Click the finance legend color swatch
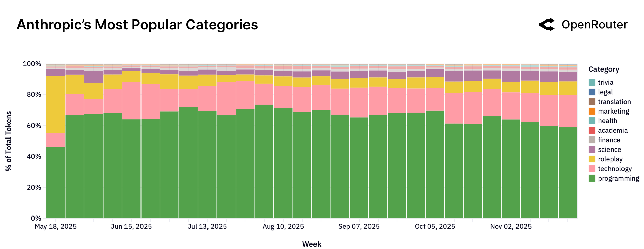The image size is (644, 249). [592, 140]
